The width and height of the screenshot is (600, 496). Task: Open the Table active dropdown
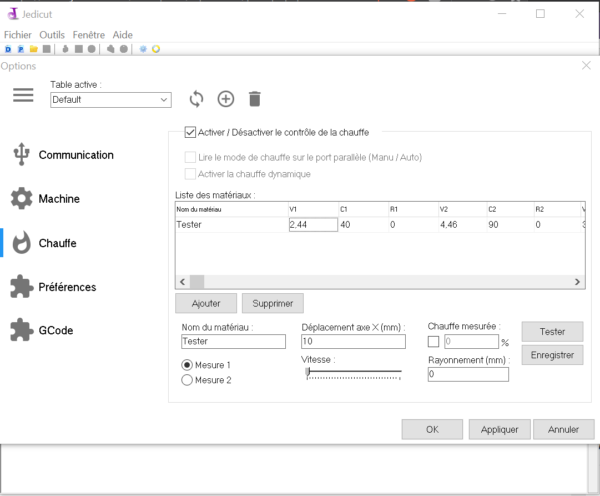click(x=111, y=100)
